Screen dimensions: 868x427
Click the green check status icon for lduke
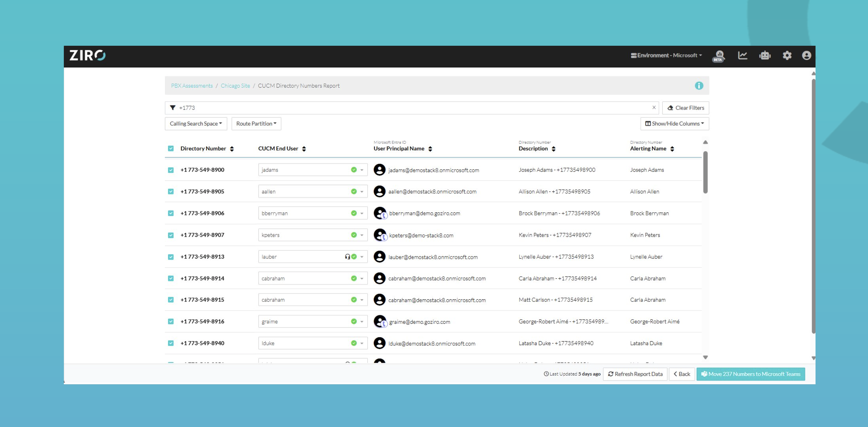354,343
